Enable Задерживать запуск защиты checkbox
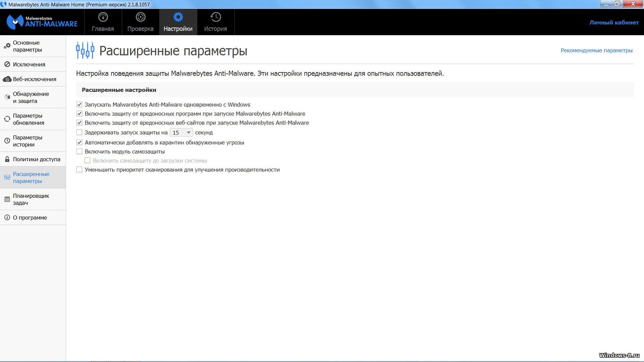This screenshot has height=362, width=644. [79, 133]
